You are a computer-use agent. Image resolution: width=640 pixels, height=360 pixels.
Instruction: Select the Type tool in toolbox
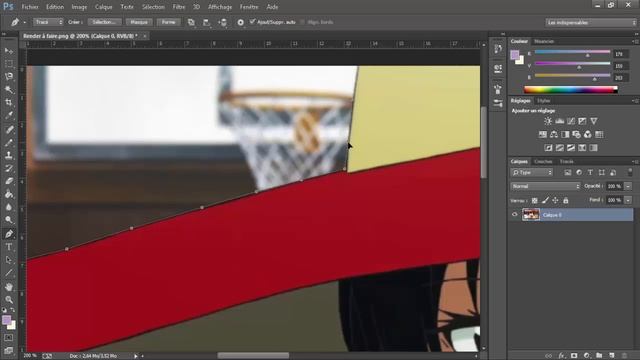tap(9, 247)
